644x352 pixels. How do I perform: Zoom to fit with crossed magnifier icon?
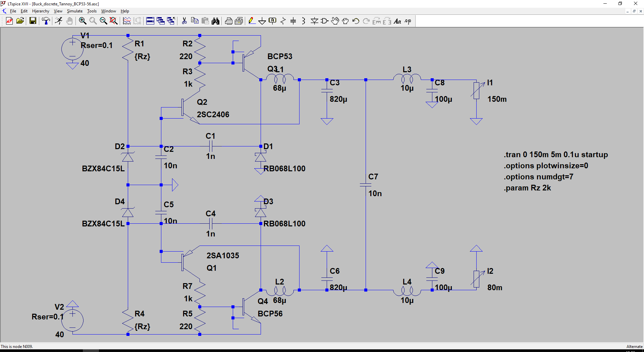[114, 21]
